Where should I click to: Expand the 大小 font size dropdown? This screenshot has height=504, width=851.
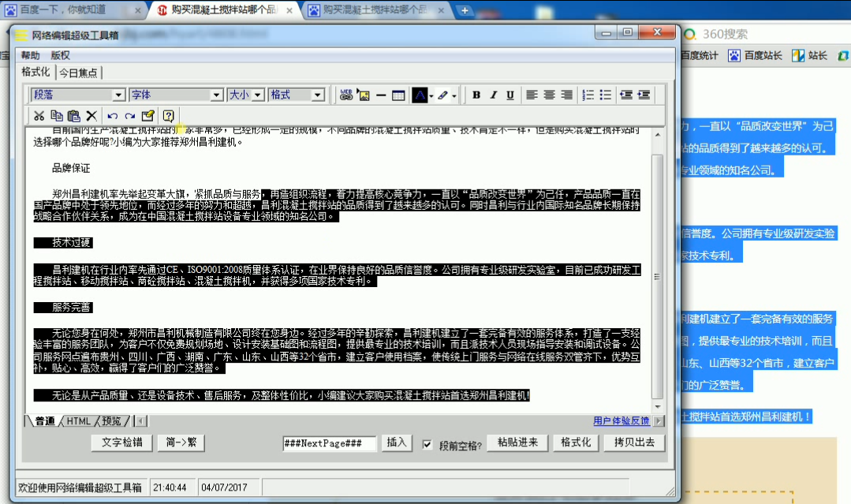tap(257, 95)
